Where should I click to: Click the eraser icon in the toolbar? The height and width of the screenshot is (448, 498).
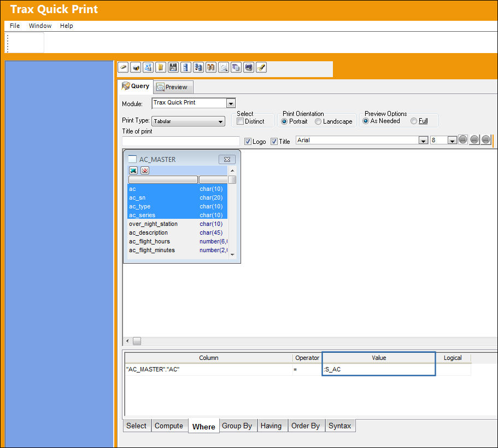123,67
